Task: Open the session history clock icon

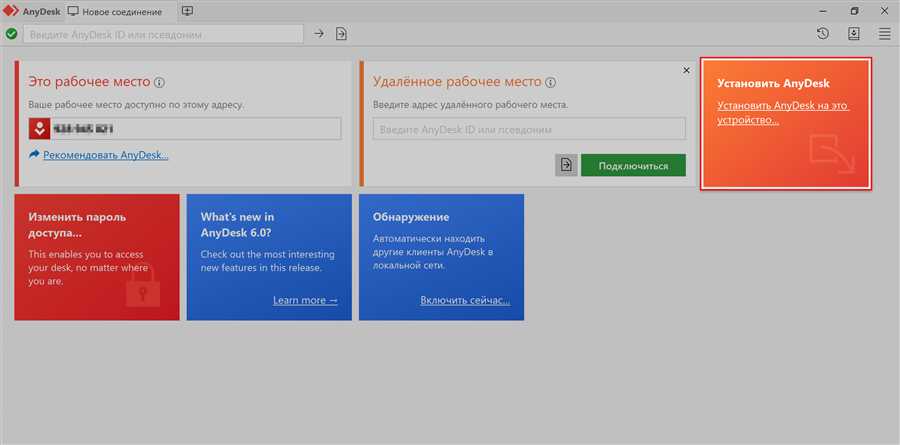Action: click(x=823, y=34)
